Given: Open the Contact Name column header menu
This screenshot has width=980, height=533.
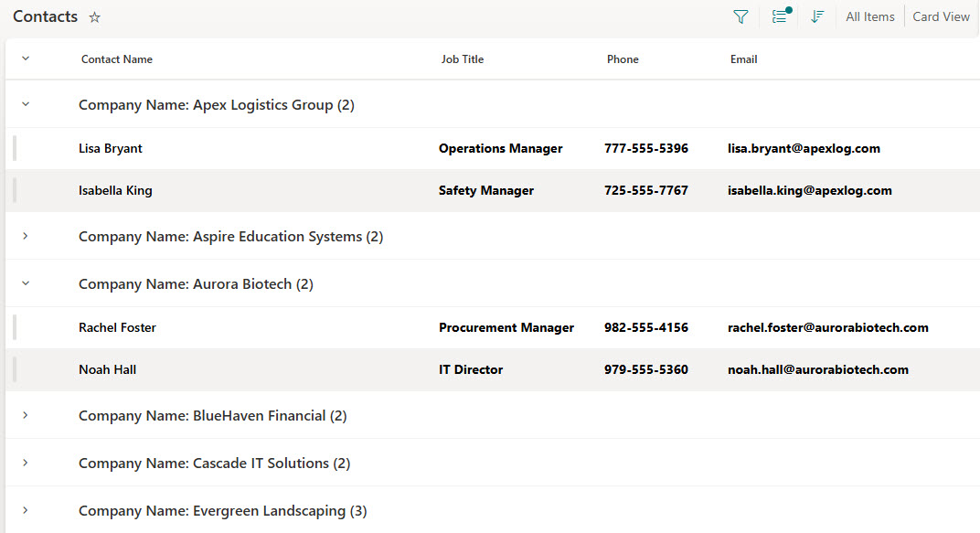Looking at the screenshot, I should coord(117,59).
